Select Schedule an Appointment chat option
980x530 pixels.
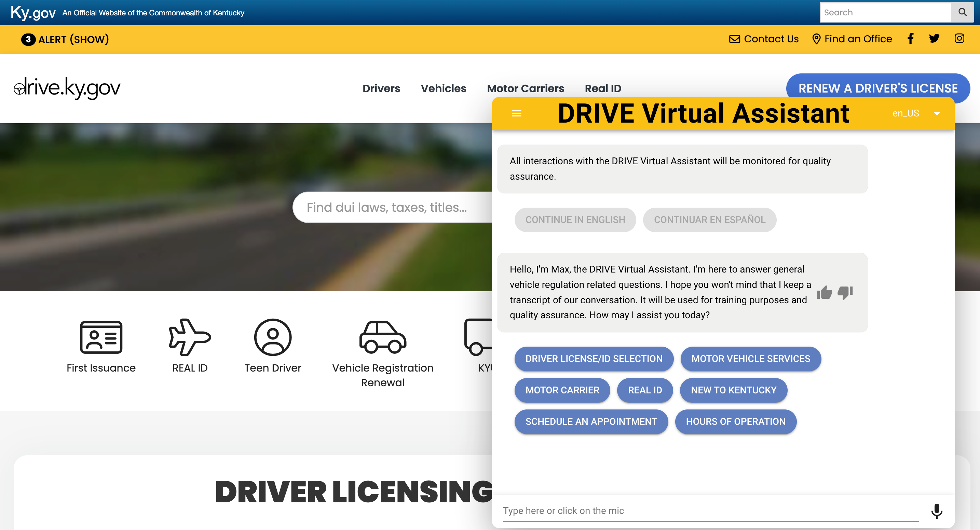[591, 421]
